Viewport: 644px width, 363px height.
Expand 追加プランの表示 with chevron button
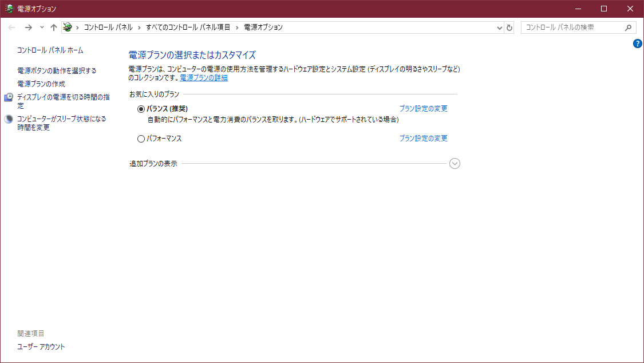point(455,163)
